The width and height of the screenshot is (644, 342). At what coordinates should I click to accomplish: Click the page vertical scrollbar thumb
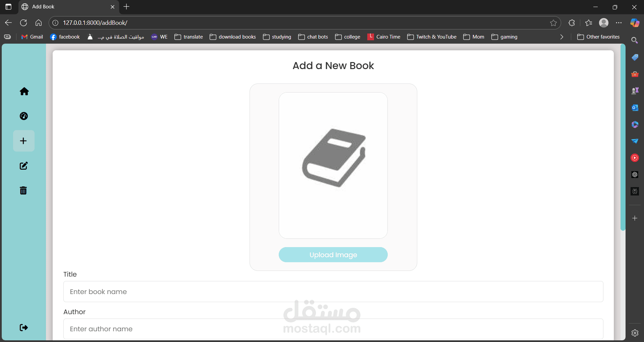coord(623,137)
